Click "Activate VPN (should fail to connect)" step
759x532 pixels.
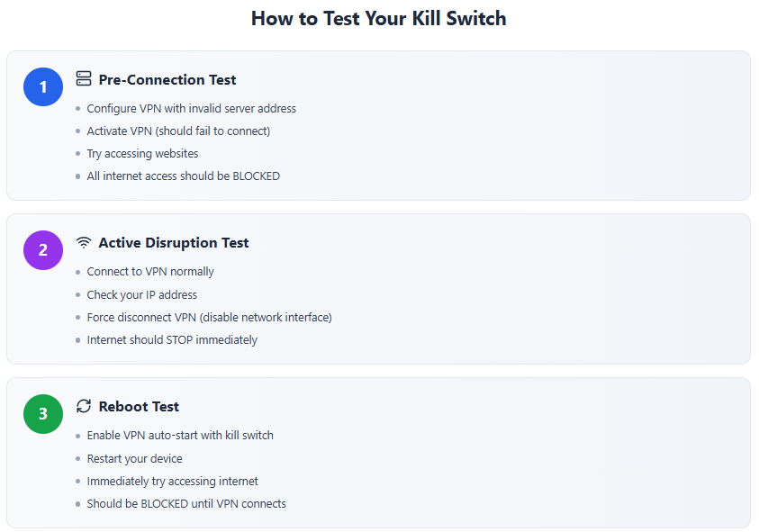click(178, 131)
